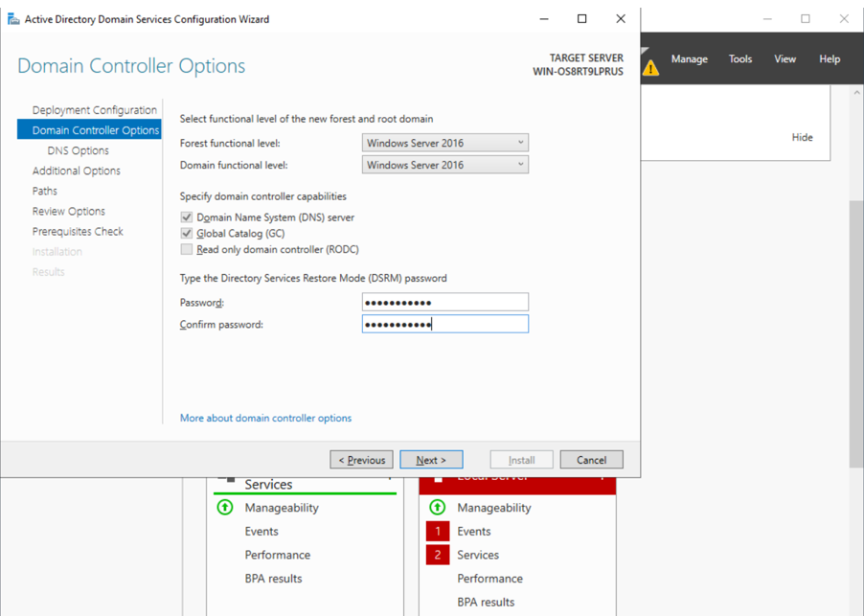Click the Next button
The image size is (864, 616).
pos(431,460)
